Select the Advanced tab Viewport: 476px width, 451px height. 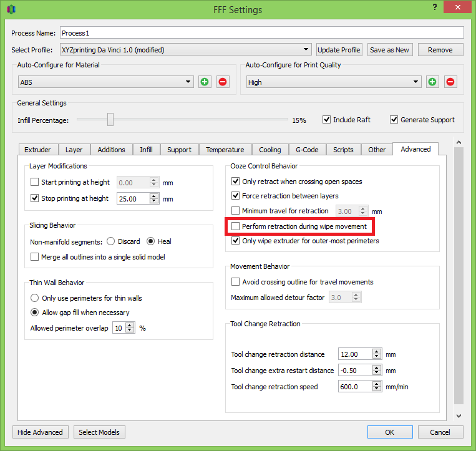click(x=415, y=149)
